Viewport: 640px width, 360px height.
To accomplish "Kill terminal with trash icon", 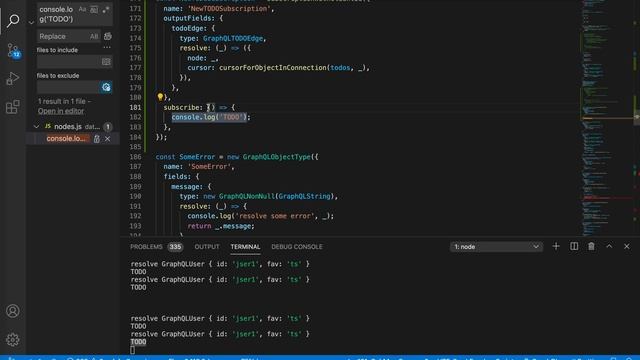I will click(591, 246).
